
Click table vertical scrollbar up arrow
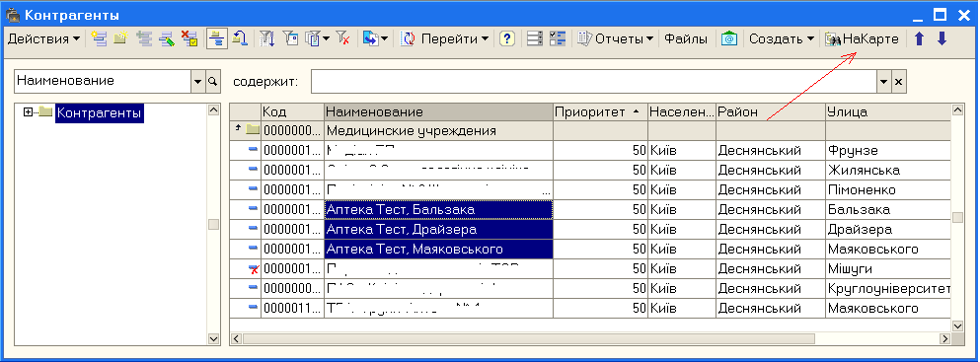[957, 109]
